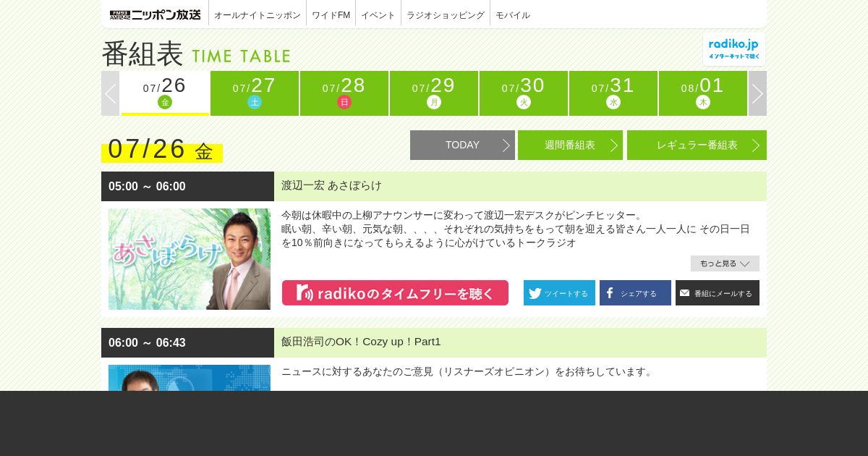Select the 08/01 Thursday date tab
The width and height of the screenshot is (868, 456).
coord(703,93)
